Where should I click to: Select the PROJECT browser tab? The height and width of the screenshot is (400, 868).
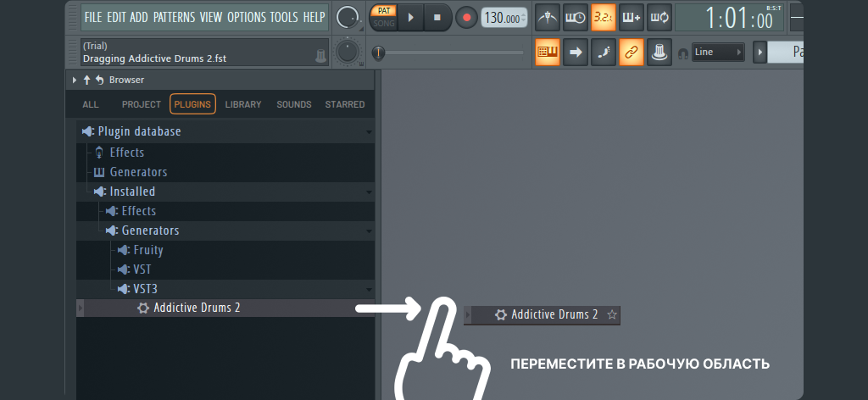click(x=142, y=104)
